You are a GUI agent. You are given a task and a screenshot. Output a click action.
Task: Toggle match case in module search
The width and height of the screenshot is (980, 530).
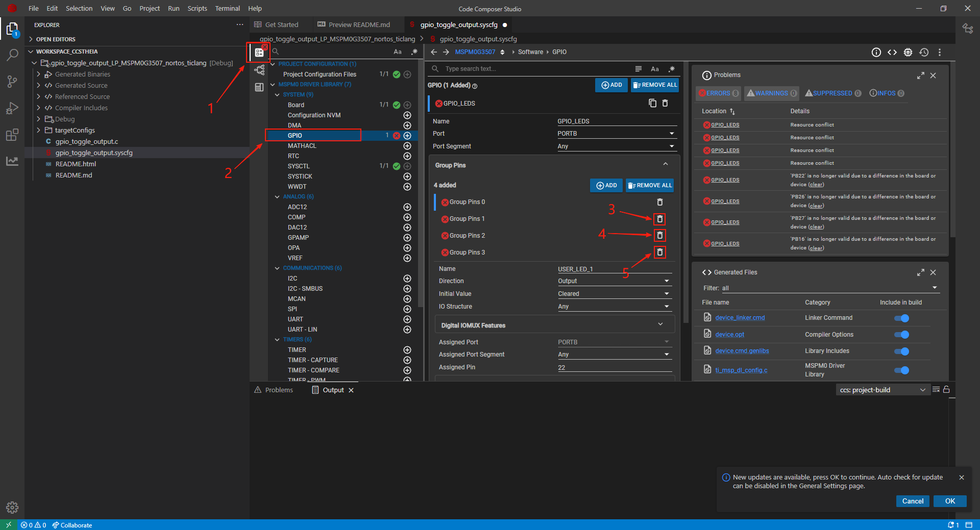tap(398, 52)
